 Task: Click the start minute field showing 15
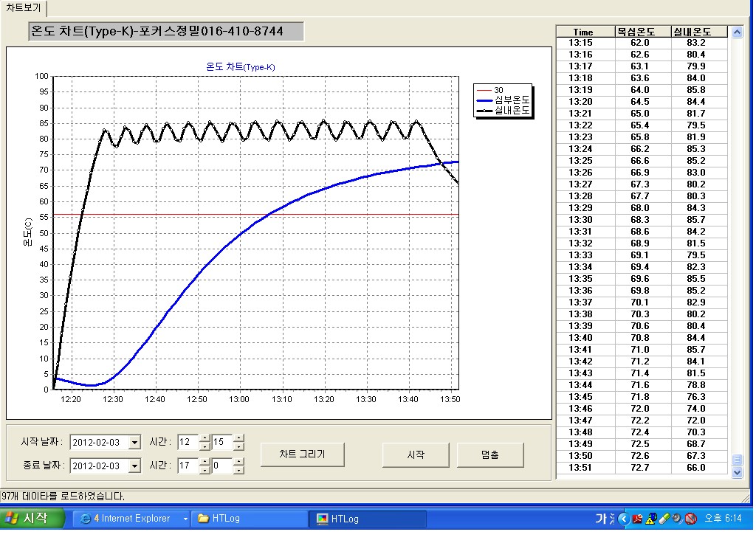tap(222, 442)
